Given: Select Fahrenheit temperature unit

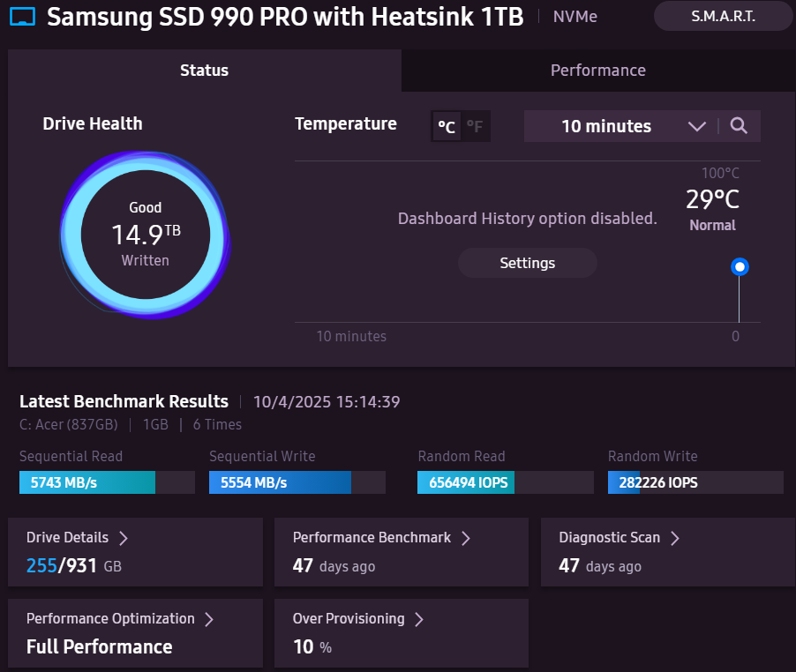Looking at the screenshot, I should pyautogui.click(x=475, y=126).
